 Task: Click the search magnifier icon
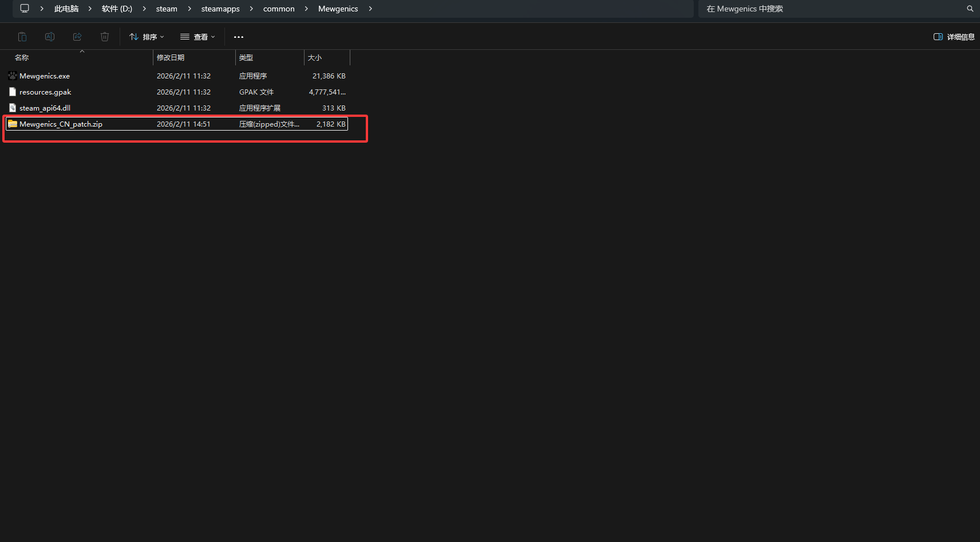coord(970,9)
